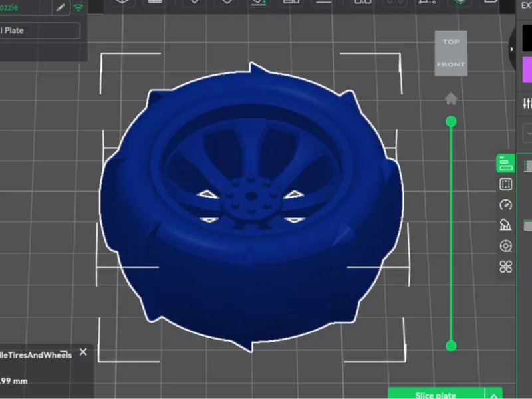Select the blue tire model on the plate

click(x=251, y=207)
